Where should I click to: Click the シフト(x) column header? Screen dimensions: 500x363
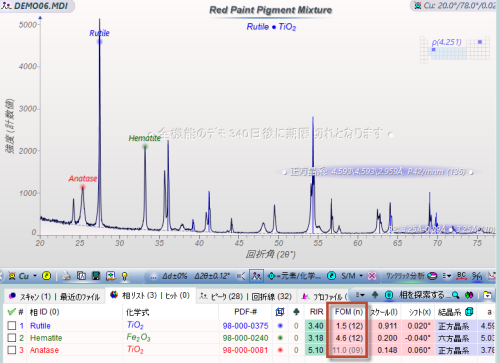tap(420, 312)
